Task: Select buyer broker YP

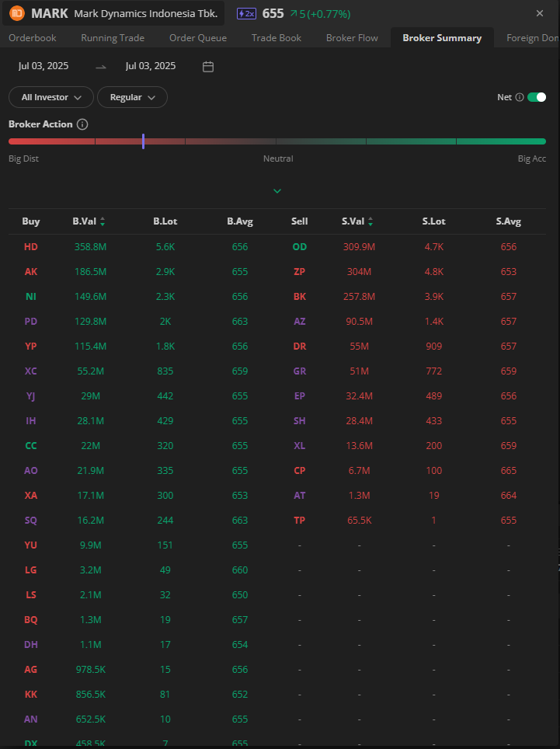Action: 31,347
